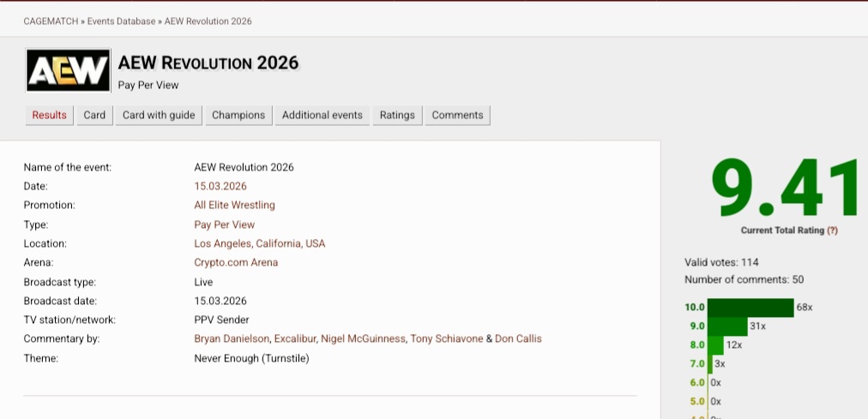Open Los Angeles, California, USA location link

260,243
